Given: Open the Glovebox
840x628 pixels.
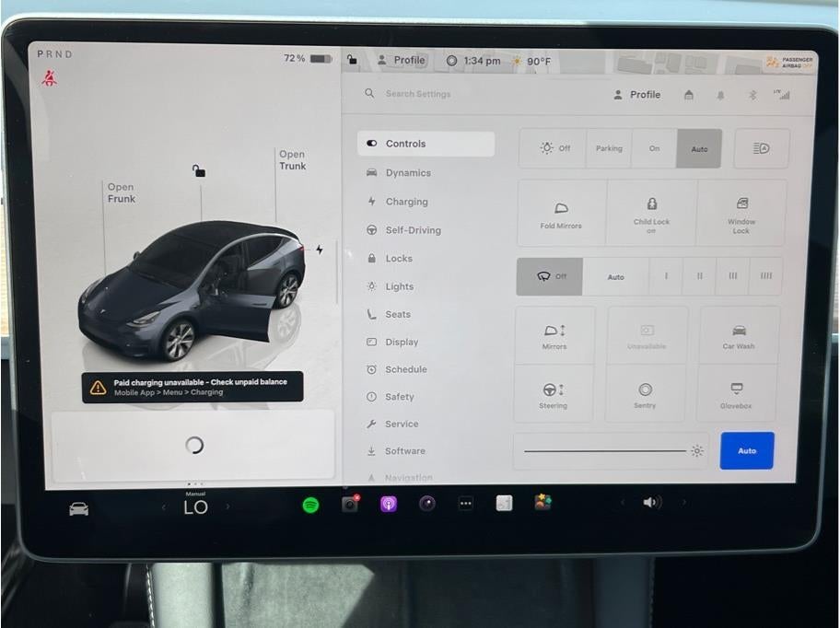Looking at the screenshot, I should tap(736, 394).
